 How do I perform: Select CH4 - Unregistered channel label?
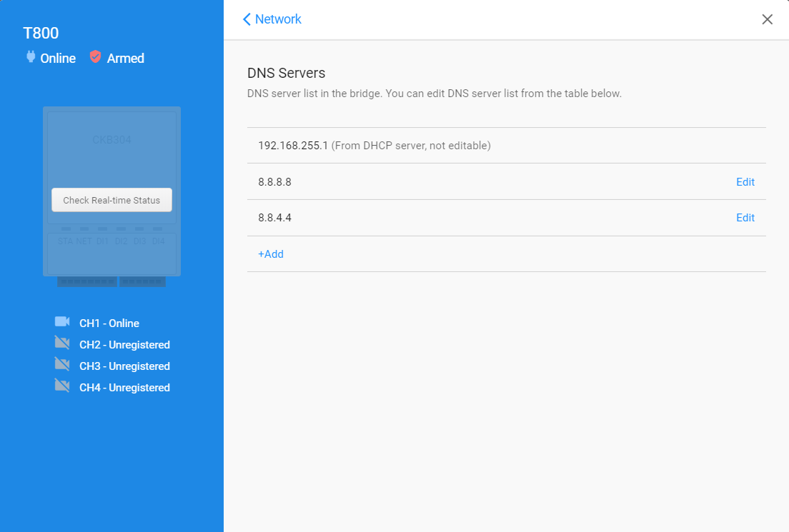click(x=124, y=388)
